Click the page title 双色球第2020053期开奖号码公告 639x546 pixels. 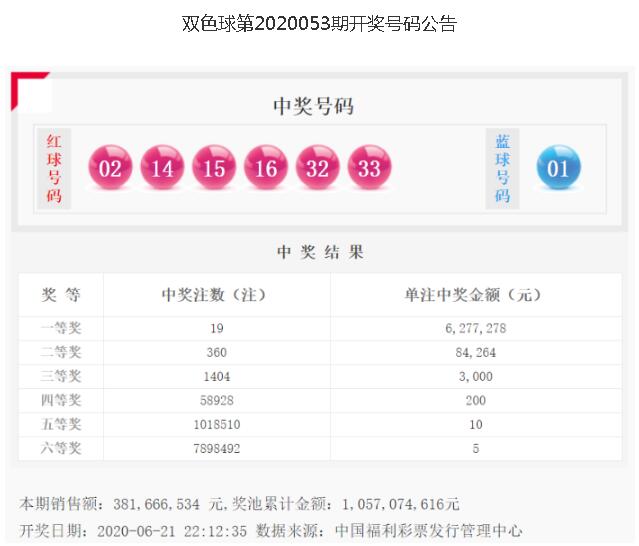pos(319,24)
